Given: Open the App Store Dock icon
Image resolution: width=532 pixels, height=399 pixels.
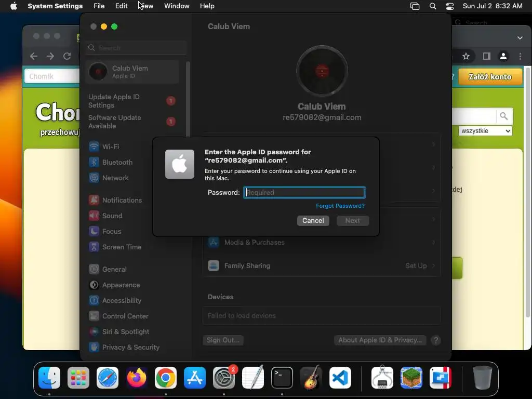Looking at the screenshot, I should (195, 378).
